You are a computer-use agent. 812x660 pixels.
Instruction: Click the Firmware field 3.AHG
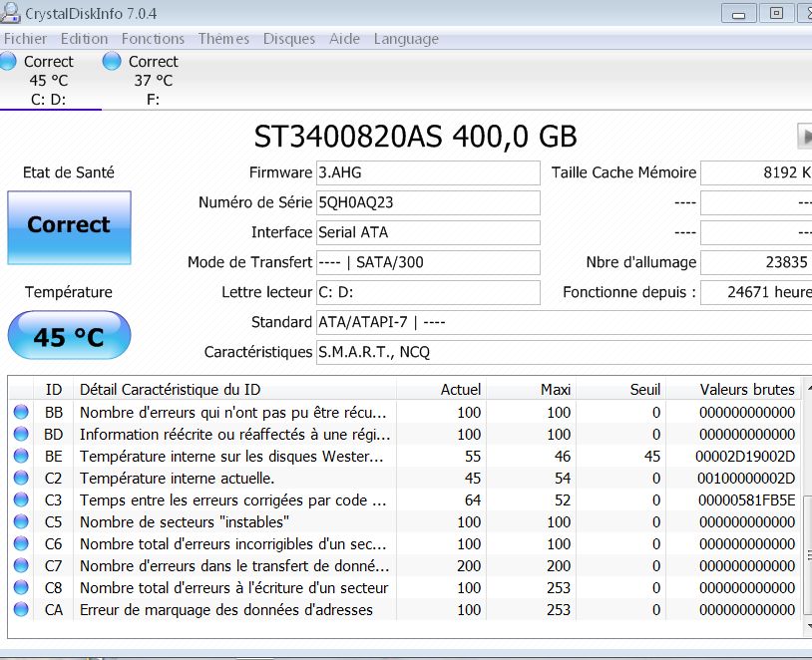(428, 172)
